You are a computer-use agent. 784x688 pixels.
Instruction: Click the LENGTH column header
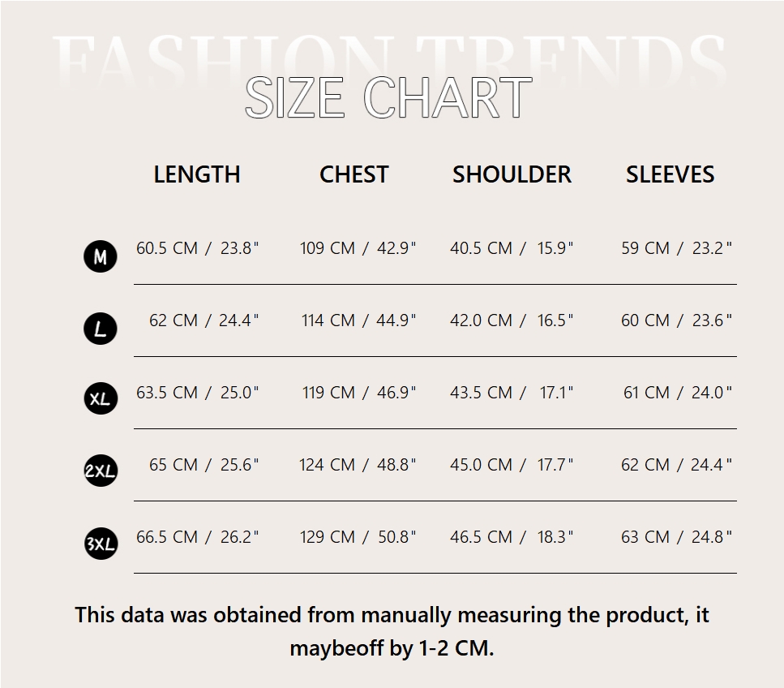pos(197,174)
